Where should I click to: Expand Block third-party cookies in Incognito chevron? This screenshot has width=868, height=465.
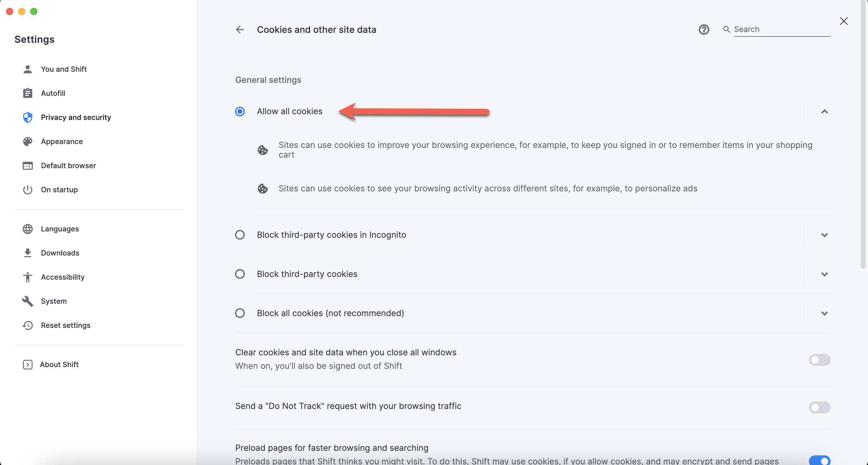[x=824, y=235]
